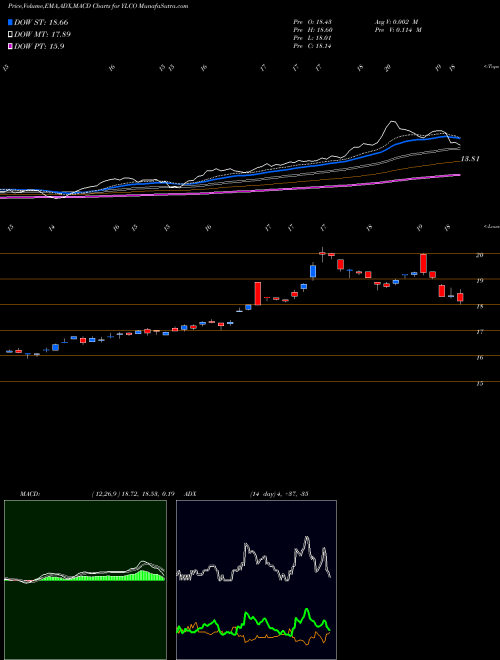Click inside the ADX indicator chart
This screenshot has width=500, height=660.
coord(256,580)
